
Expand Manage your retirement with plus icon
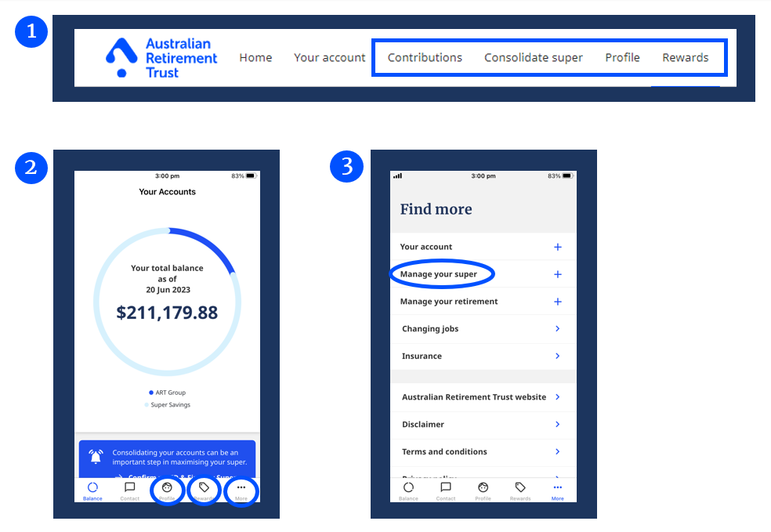click(x=558, y=302)
